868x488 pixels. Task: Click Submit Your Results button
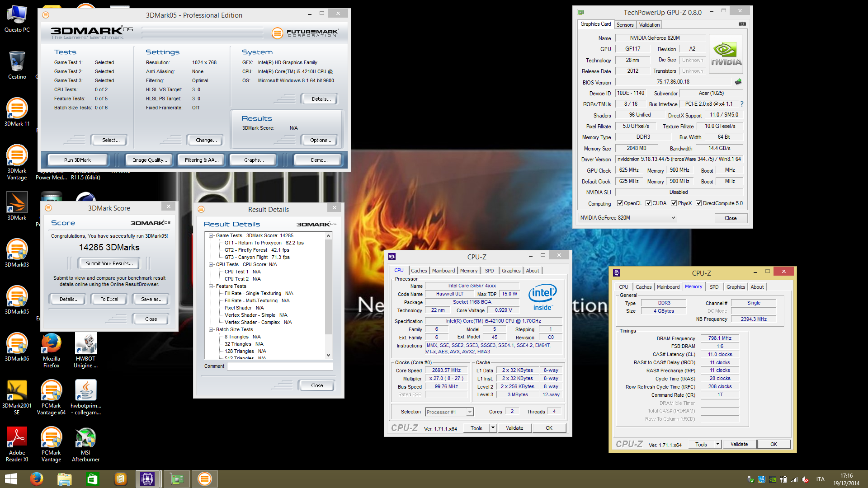pyautogui.click(x=109, y=263)
